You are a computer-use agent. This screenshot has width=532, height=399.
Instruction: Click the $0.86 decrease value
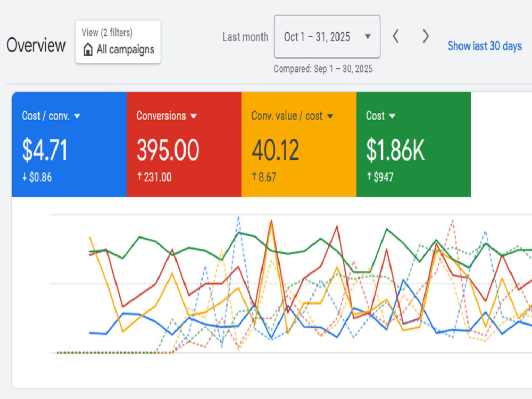point(40,177)
